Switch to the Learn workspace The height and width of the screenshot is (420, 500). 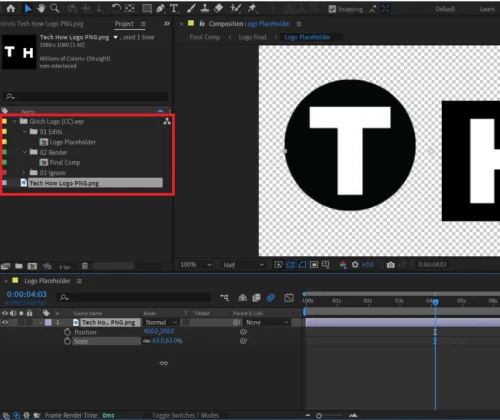[x=487, y=9]
